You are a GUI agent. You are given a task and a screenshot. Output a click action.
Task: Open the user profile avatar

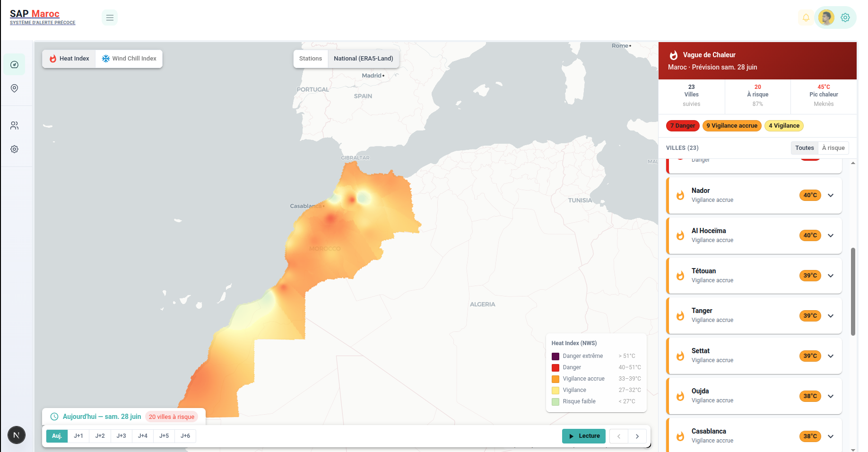click(826, 17)
